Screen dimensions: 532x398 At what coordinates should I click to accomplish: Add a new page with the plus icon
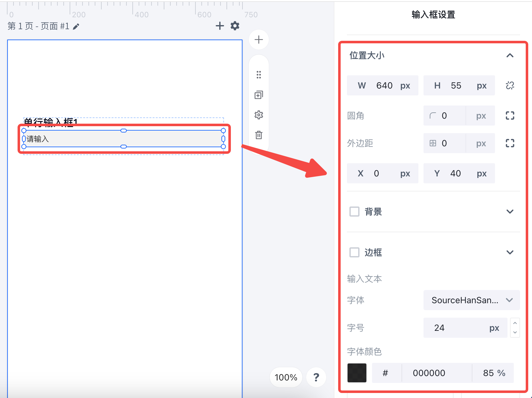(x=220, y=26)
